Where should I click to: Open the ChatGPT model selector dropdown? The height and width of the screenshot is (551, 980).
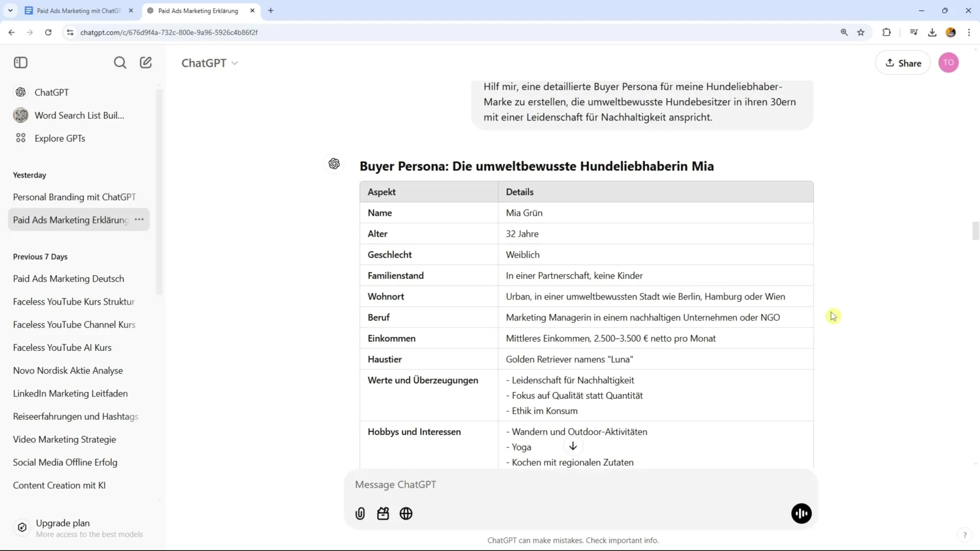coord(210,63)
